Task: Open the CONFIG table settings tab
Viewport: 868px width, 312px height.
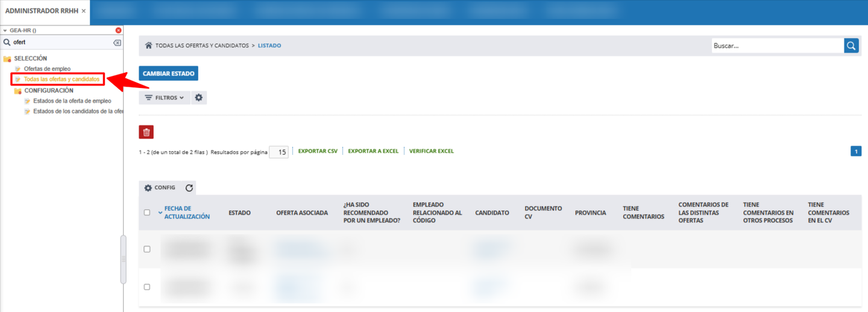Action: coord(160,188)
